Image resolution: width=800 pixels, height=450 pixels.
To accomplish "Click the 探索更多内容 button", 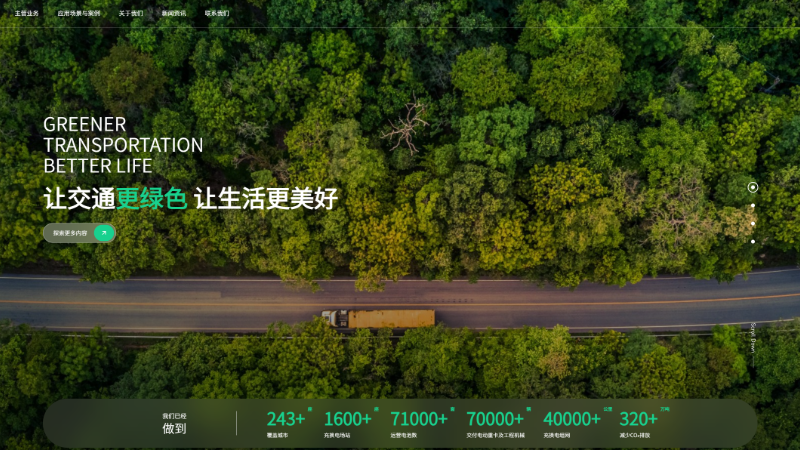I will (x=71, y=233).
